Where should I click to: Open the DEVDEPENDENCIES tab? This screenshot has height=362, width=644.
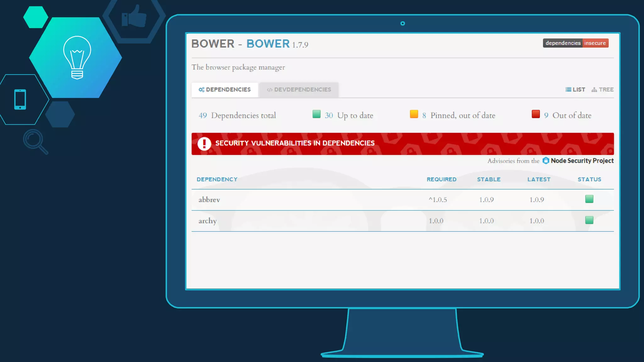(299, 90)
